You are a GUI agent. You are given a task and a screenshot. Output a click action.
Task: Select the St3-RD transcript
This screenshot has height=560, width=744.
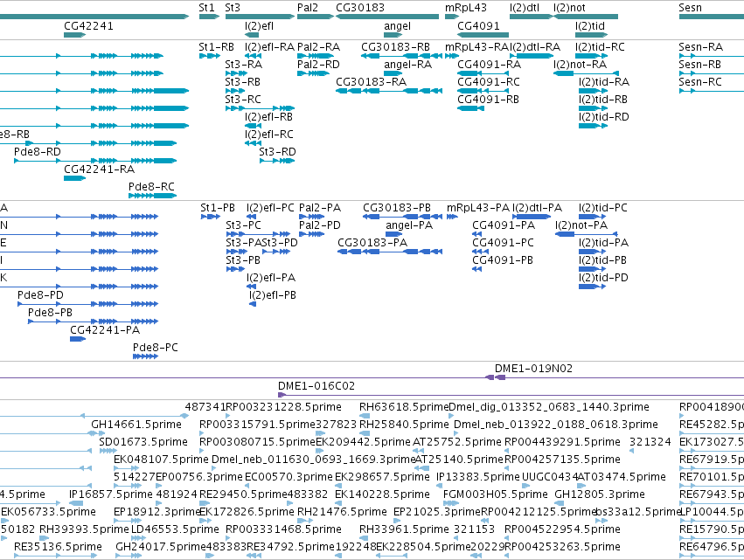coord(277,161)
